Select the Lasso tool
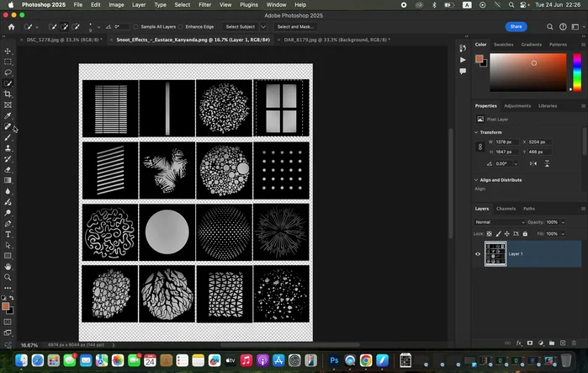 8,72
